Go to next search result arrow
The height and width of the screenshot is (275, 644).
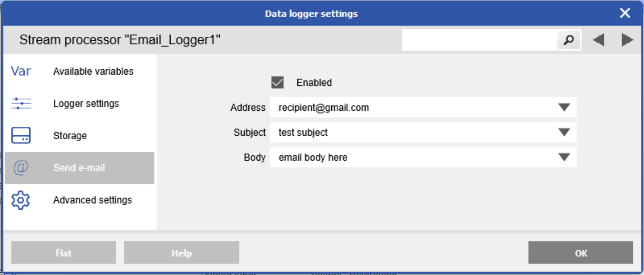point(627,40)
